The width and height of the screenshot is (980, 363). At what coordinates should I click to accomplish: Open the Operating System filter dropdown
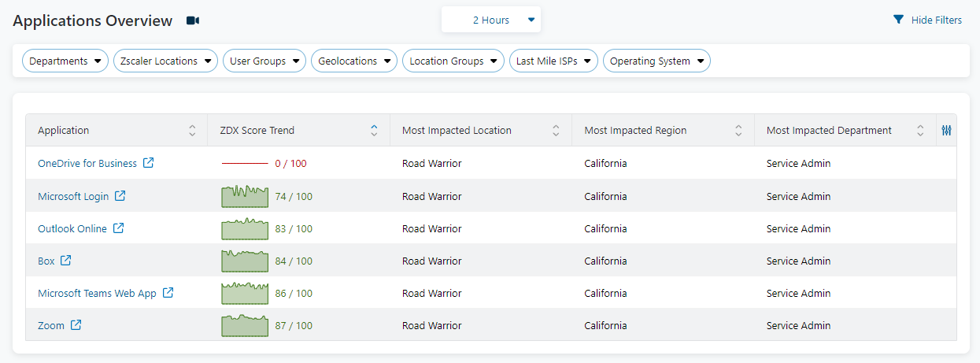(656, 61)
